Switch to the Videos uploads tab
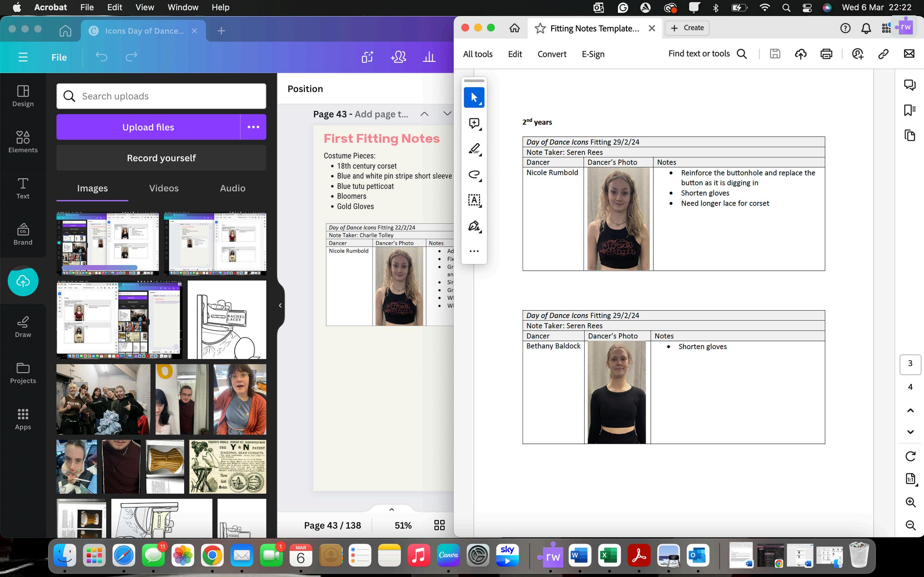 click(x=164, y=188)
